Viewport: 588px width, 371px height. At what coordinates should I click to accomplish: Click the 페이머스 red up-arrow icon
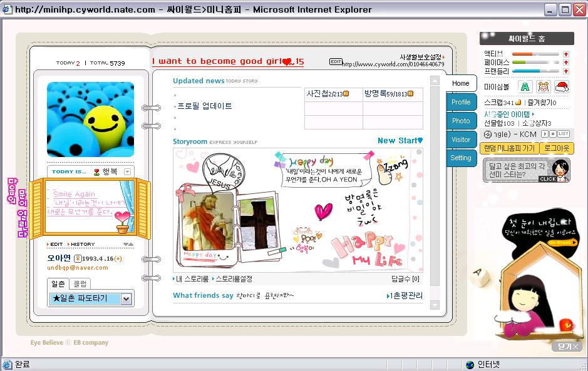point(566,63)
